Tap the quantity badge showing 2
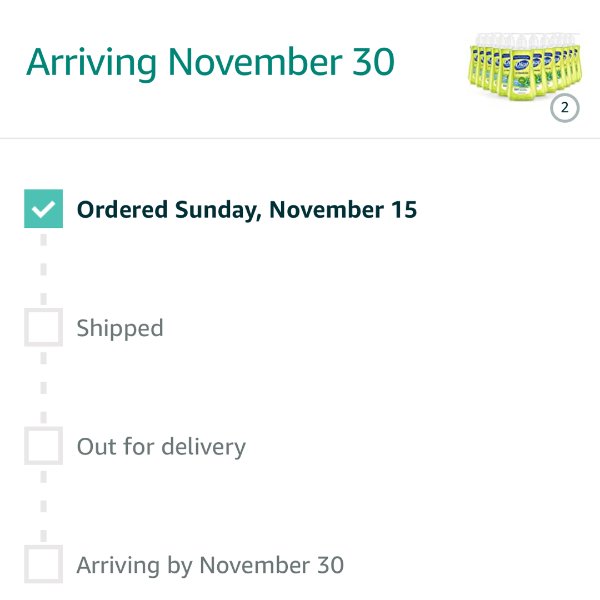 tap(564, 108)
